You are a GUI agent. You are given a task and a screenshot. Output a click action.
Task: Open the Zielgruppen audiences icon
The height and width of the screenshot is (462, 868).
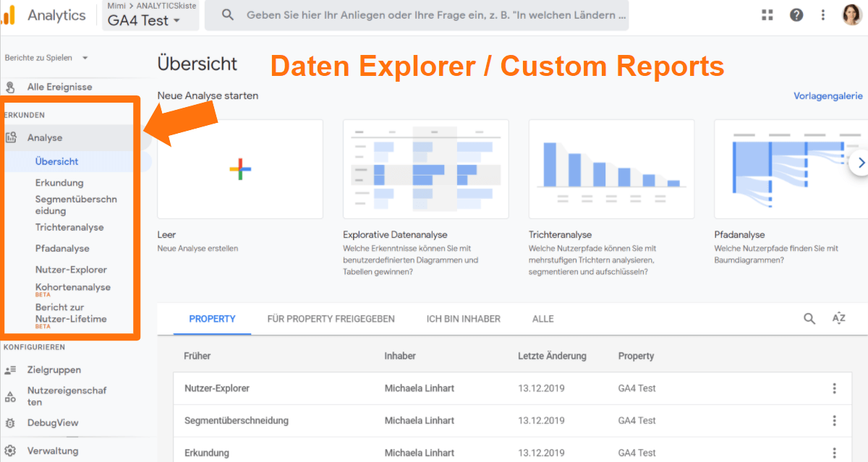tap(10, 369)
